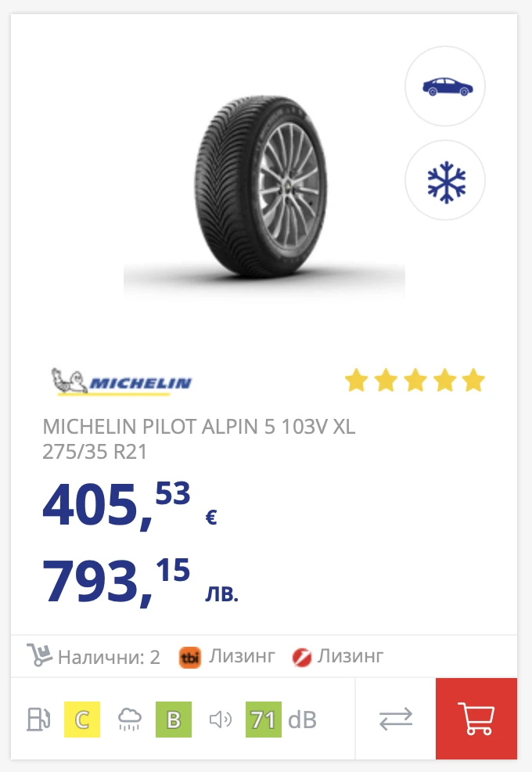Click the 71 dB noise badge
532x772 pixels.
click(264, 718)
